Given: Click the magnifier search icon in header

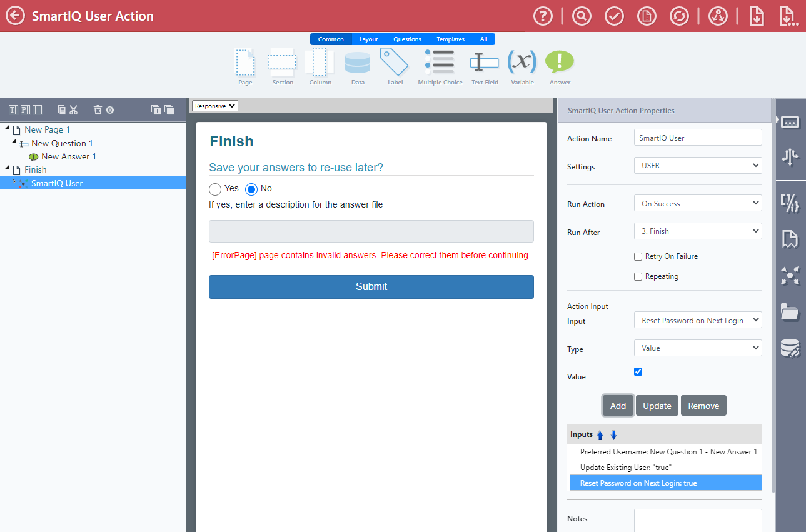Looking at the screenshot, I should [582, 16].
